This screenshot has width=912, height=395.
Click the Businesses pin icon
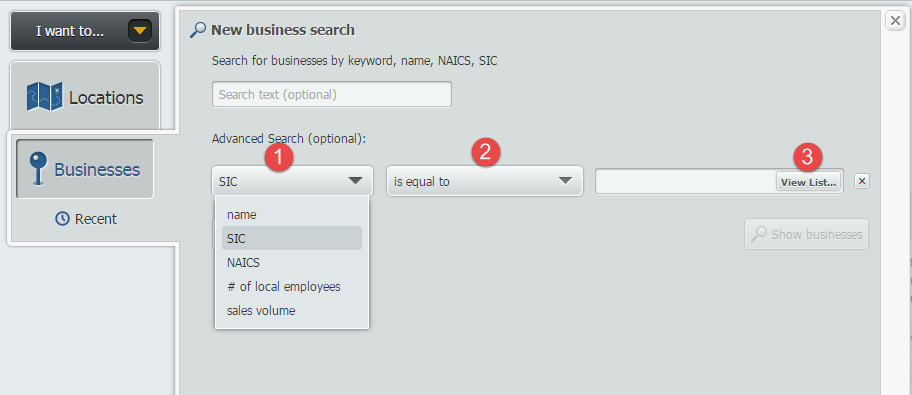point(38,169)
